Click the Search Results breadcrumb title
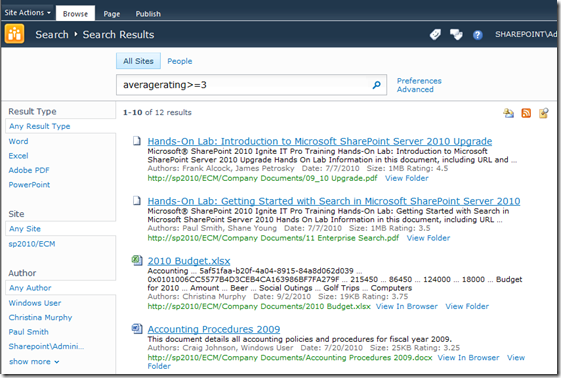Viewport: 561px width, 378px height. [x=118, y=35]
